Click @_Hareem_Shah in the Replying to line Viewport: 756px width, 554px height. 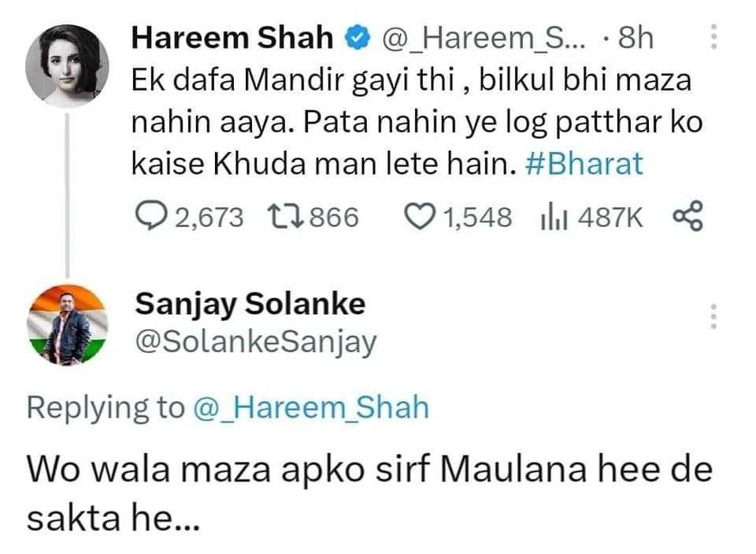point(311,407)
